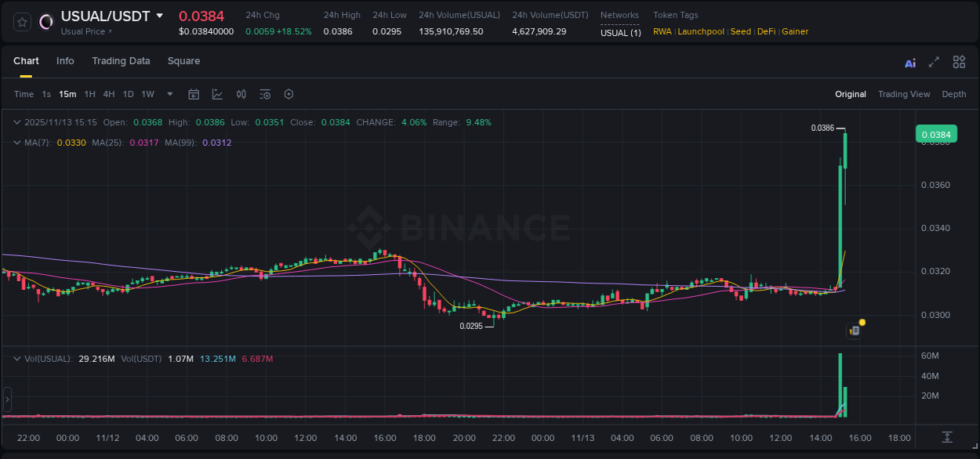Open the date range calendar icon

194,94
